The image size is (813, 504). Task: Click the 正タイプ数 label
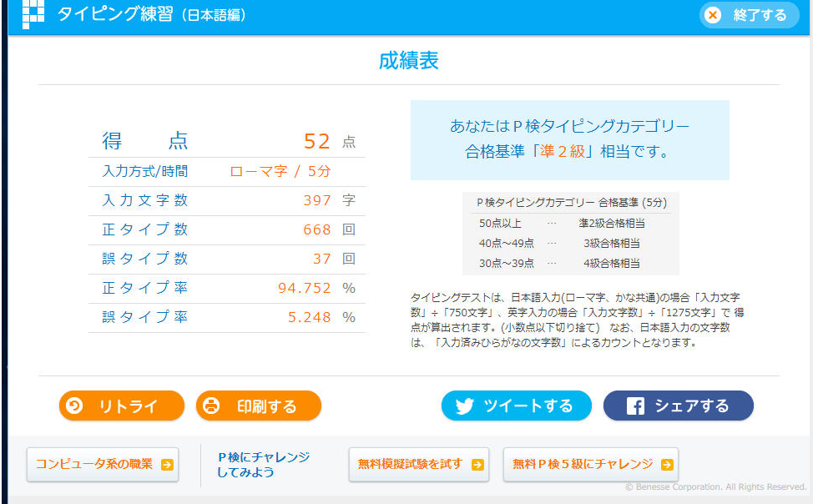tap(144, 229)
